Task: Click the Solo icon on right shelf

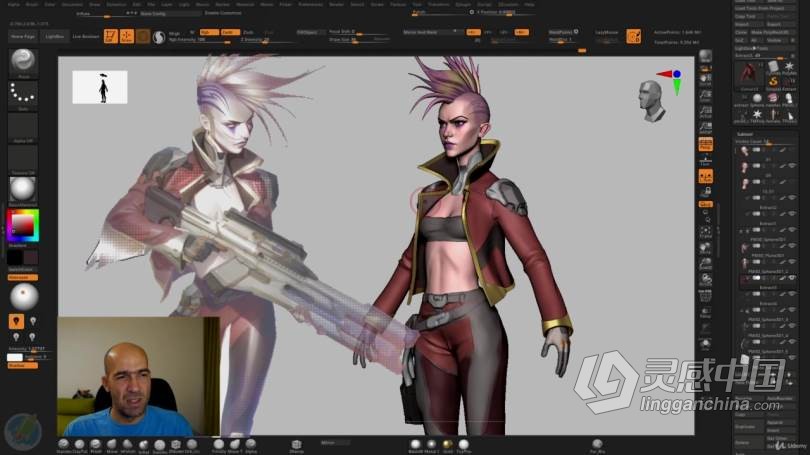Action: point(706,344)
